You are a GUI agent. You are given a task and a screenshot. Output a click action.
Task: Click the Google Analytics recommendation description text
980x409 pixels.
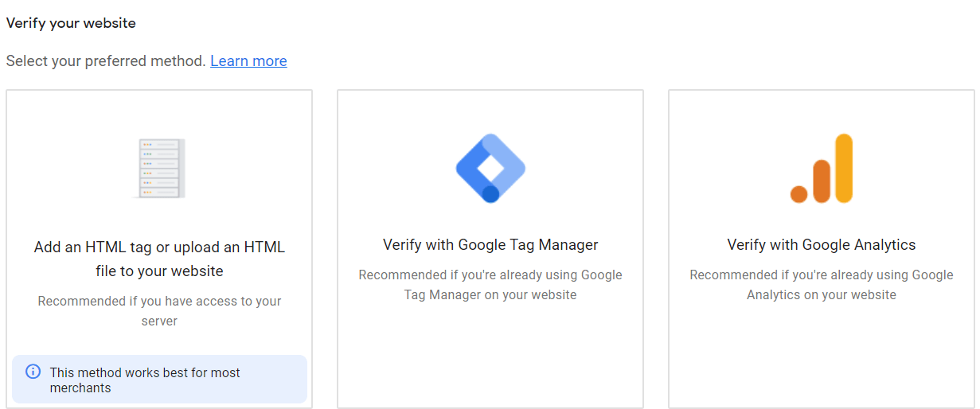tap(822, 284)
